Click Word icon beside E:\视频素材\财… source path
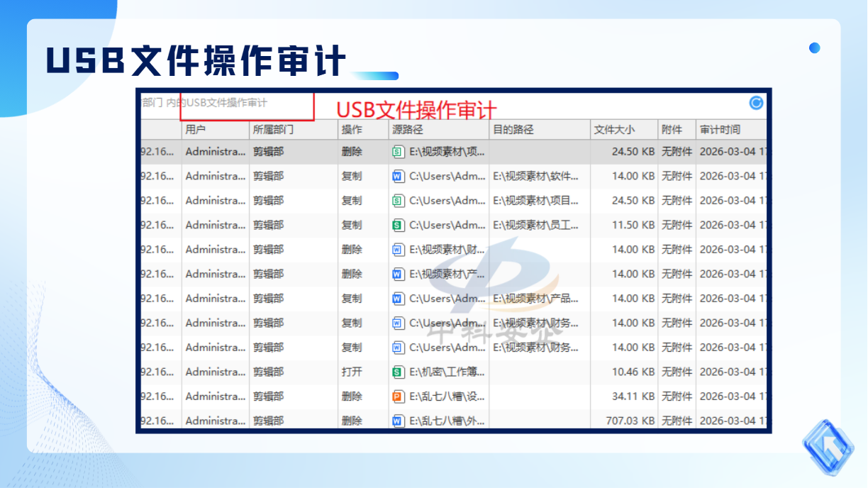 [398, 250]
